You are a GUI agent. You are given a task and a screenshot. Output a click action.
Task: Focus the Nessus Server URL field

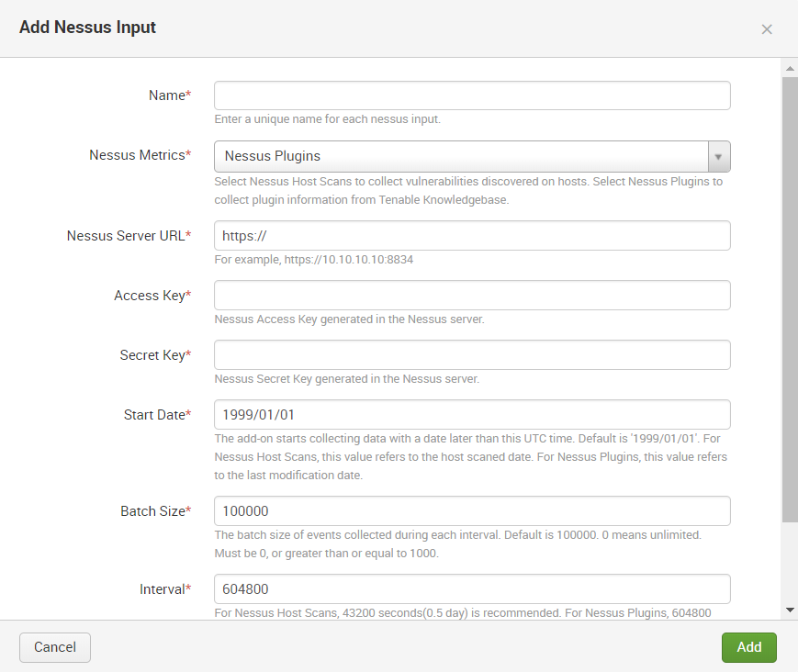[x=472, y=236]
